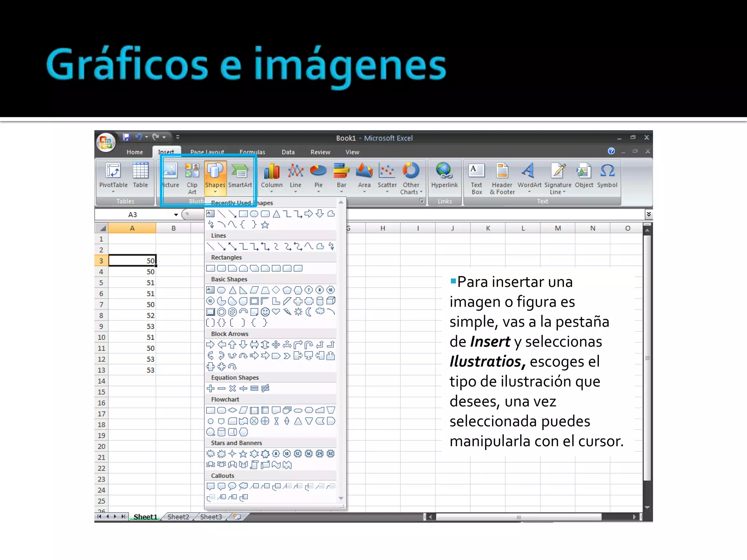Choose the right arrow in Block Arrows
747x560 pixels.
coord(210,345)
